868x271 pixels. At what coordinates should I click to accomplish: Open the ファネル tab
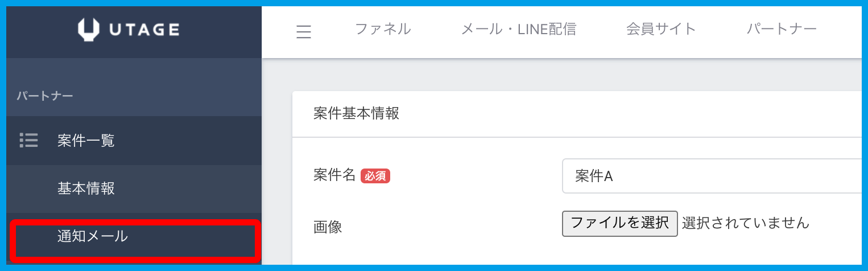383,29
